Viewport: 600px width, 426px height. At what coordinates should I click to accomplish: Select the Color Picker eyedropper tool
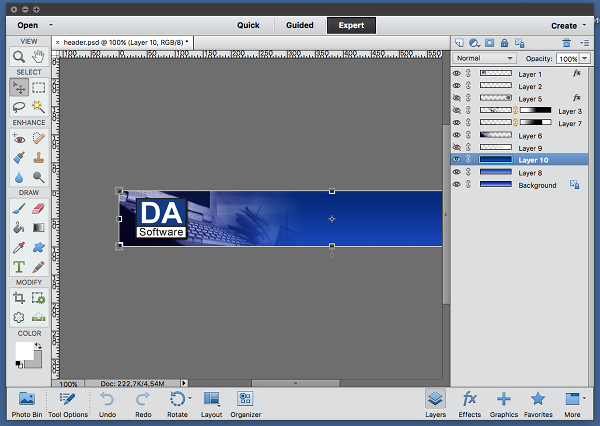tap(19, 247)
